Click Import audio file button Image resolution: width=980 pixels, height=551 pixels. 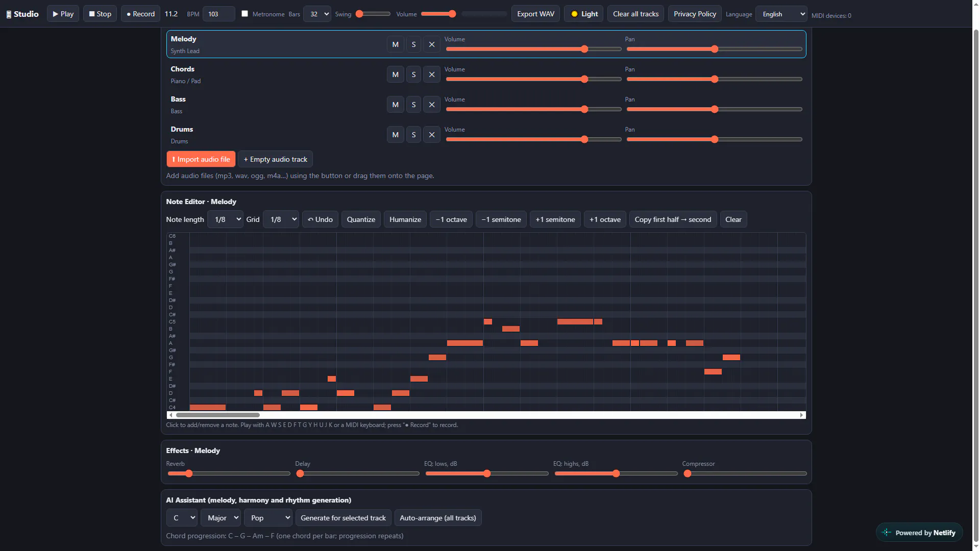coord(201,159)
